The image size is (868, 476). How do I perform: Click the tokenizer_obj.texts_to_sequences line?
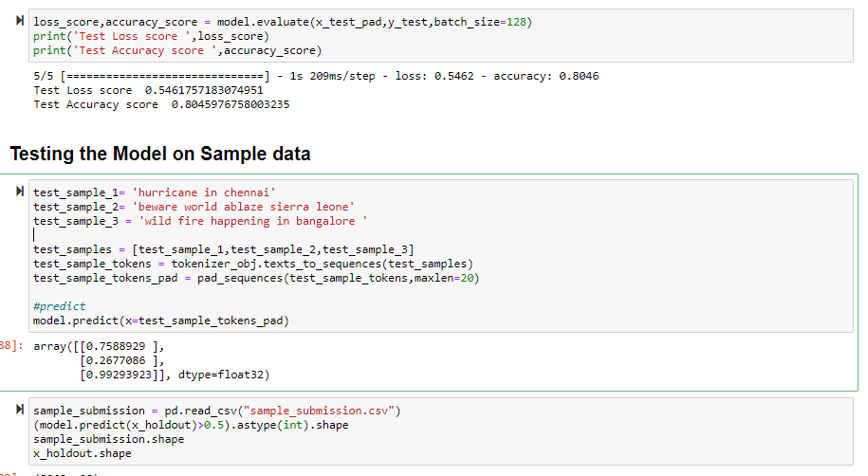[x=252, y=264]
